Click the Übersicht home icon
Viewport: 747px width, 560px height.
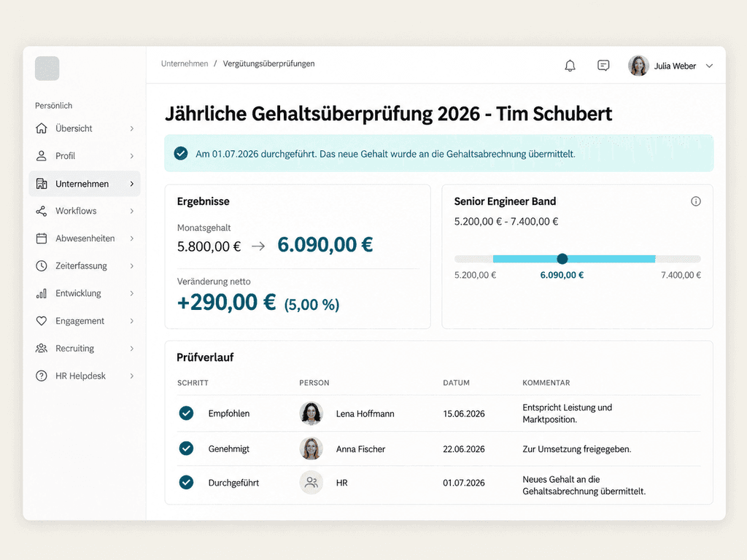tap(42, 128)
